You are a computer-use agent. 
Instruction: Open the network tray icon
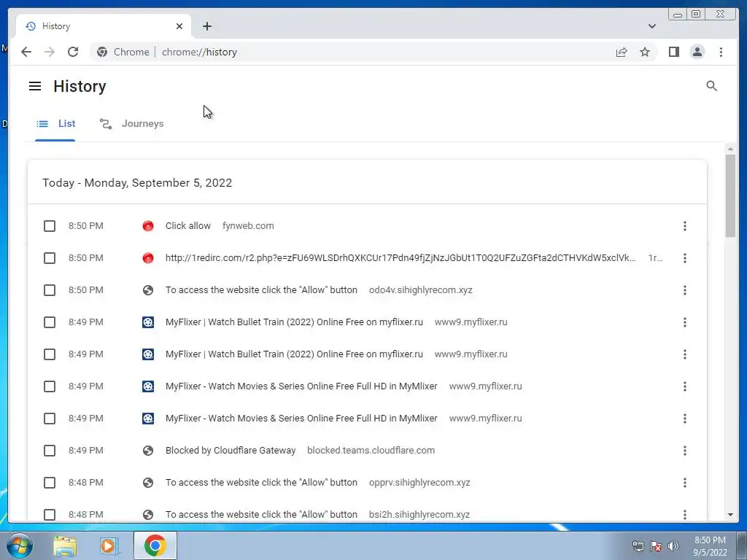coord(638,546)
